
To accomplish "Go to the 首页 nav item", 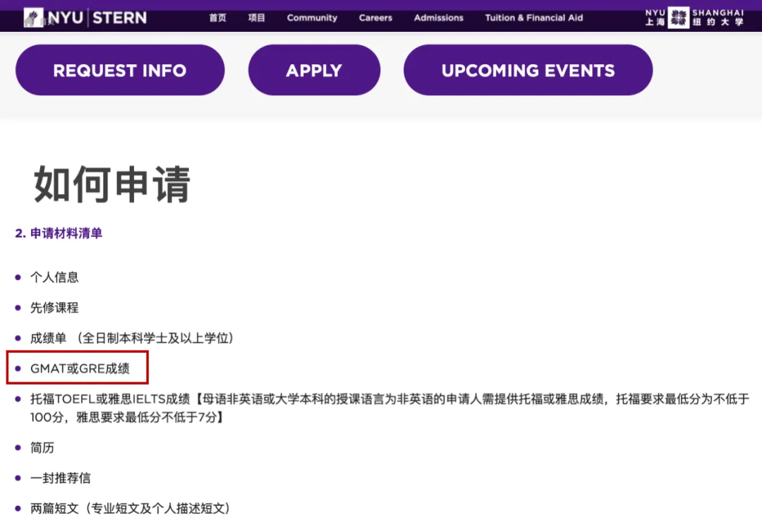I will coord(218,18).
